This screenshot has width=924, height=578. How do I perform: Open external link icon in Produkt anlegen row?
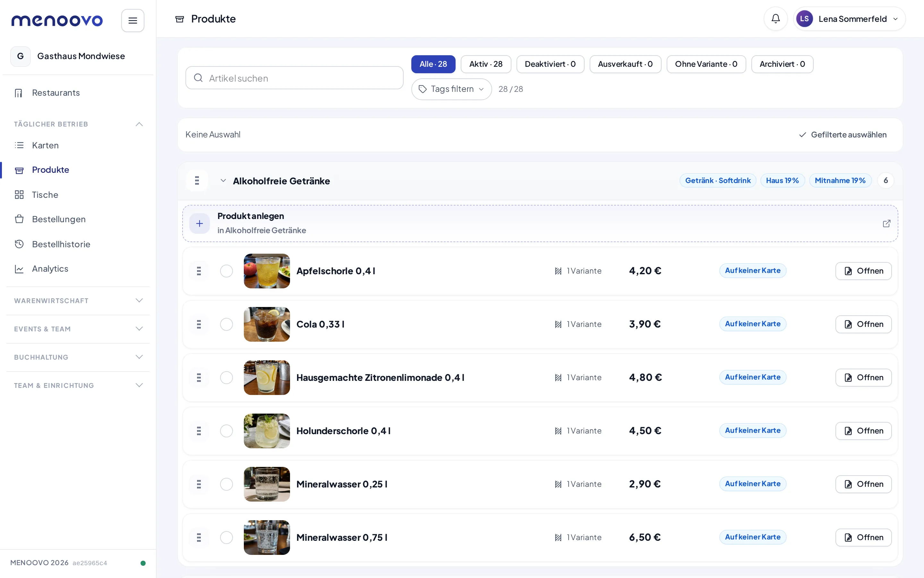[886, 223]
